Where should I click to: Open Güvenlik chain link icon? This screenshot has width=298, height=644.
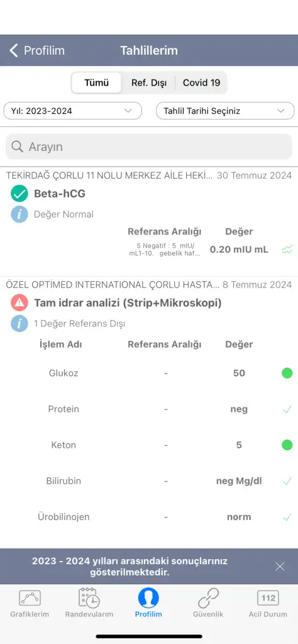coord(208,598)
